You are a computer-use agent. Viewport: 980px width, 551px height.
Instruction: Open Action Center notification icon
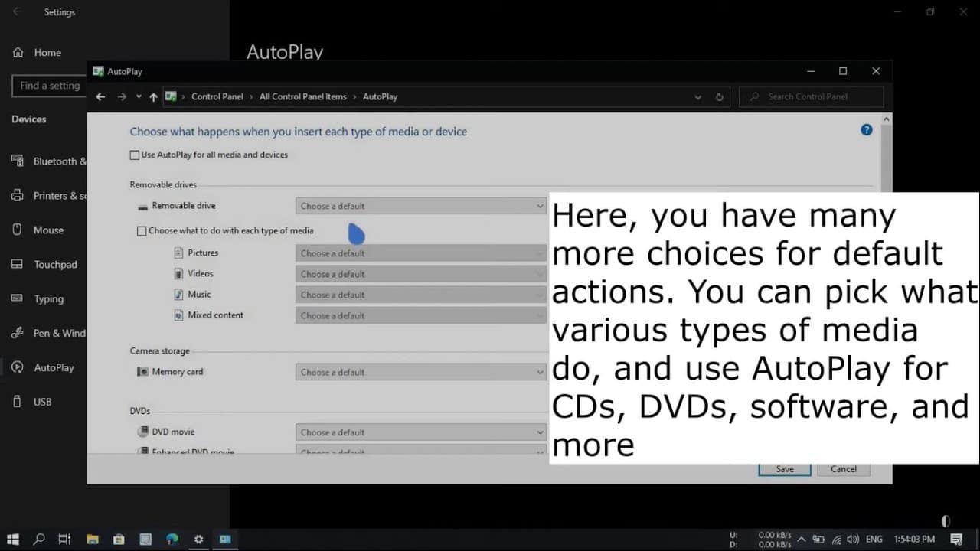[956, 540]
